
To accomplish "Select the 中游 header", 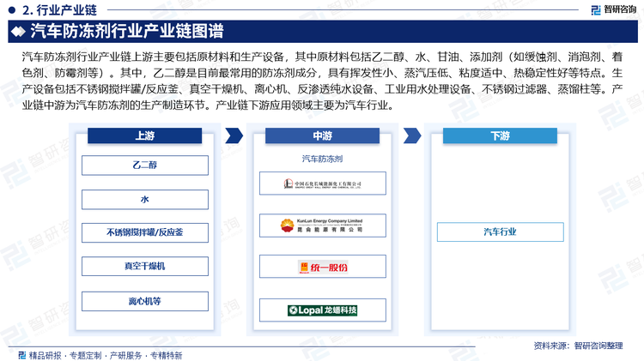I will [x=322, y=135].
